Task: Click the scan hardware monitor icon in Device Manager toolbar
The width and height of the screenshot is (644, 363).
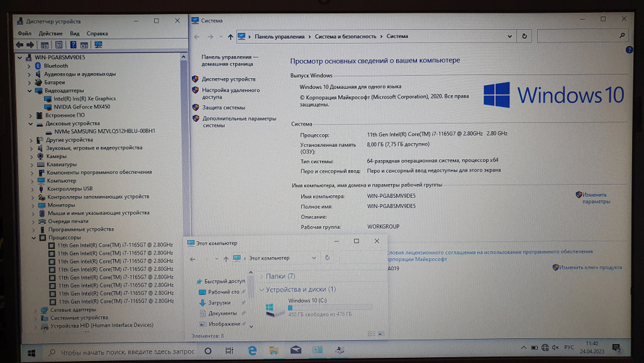Action: pos(98,44)
